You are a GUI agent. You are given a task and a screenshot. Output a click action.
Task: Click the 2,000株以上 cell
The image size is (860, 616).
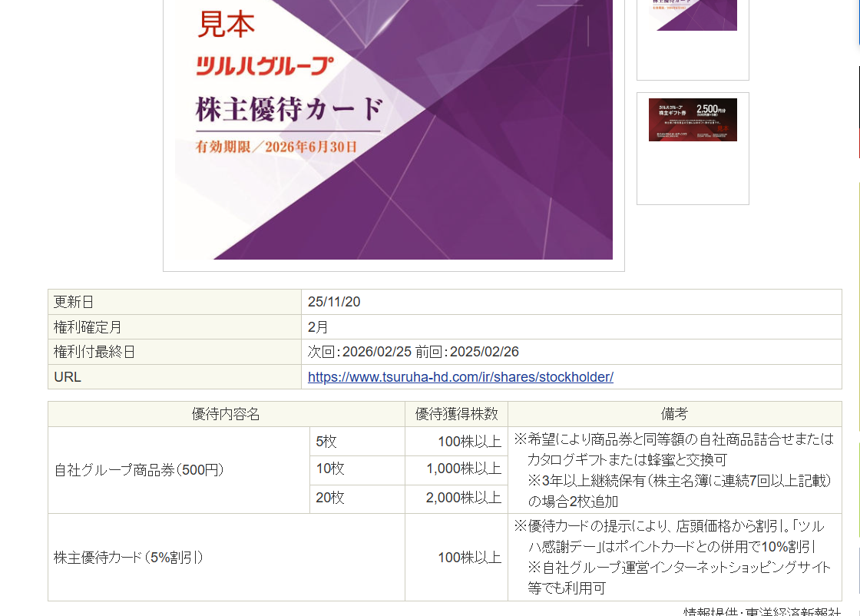click(x=463, y=498)
